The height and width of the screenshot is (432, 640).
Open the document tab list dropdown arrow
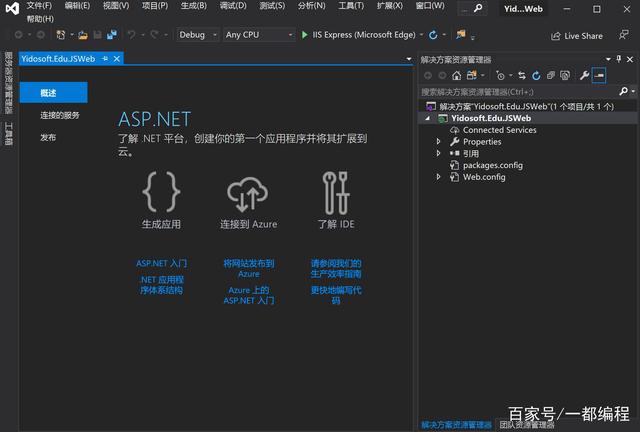tap(409, 59)
